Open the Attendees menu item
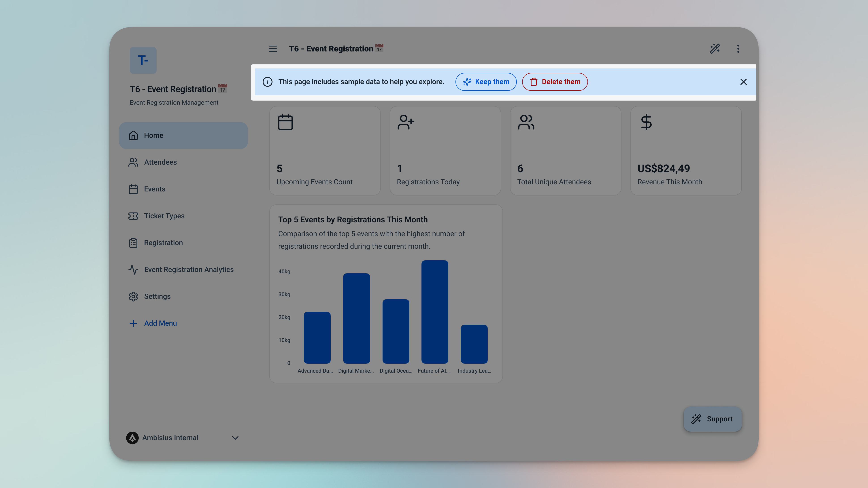 click(183, 162)
